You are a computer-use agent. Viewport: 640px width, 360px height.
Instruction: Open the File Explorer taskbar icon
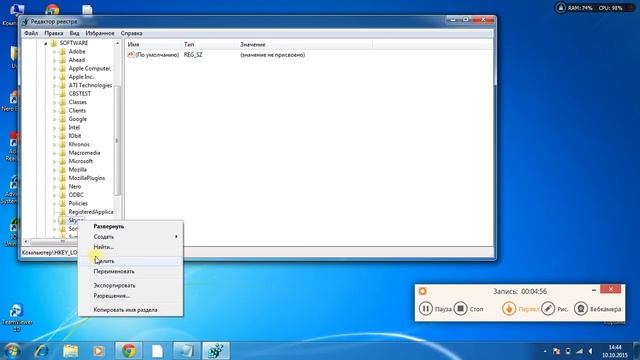(x=71, y=351)
